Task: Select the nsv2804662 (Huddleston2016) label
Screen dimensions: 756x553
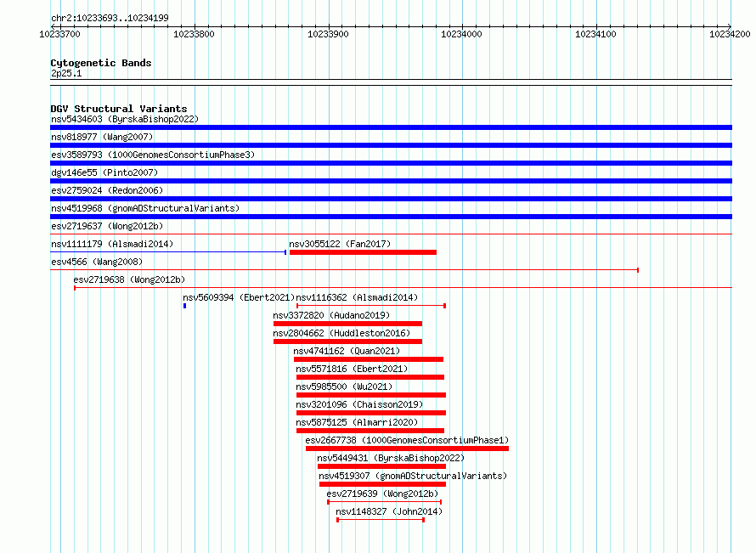Action: [341, 333]
